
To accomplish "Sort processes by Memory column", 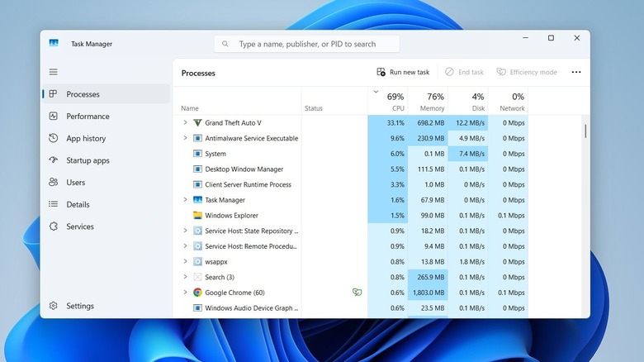I will (428, 101).
